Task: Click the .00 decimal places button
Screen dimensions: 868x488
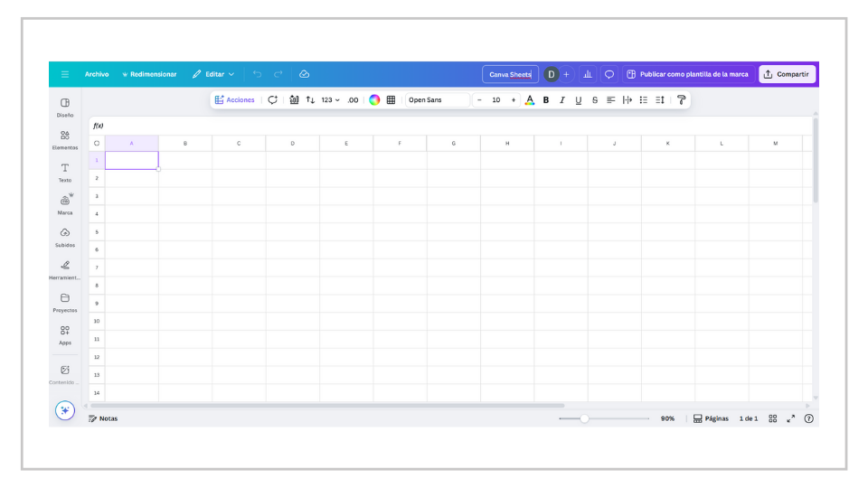Action: [353, 100]
